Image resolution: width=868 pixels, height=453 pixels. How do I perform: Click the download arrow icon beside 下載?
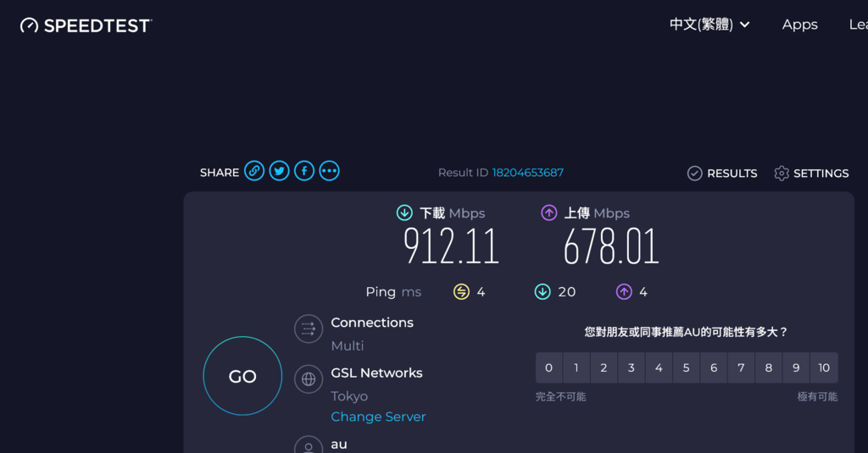[x=404, y=213]
